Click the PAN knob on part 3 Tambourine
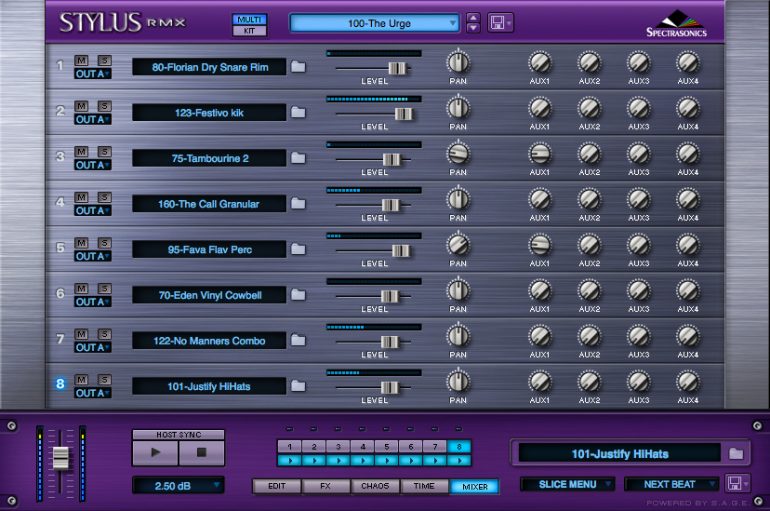Screen dimensions: 770x511 [458, 154]
